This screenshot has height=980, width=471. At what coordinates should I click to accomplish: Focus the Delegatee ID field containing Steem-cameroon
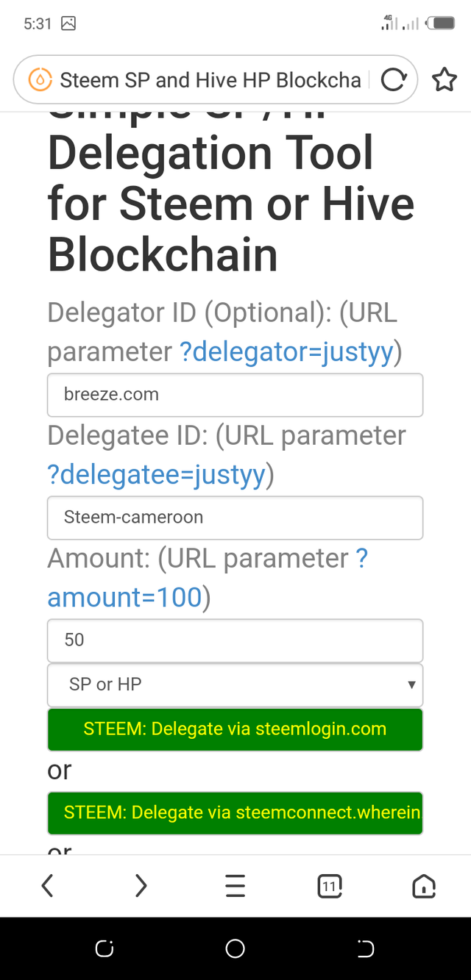(235, 518)
